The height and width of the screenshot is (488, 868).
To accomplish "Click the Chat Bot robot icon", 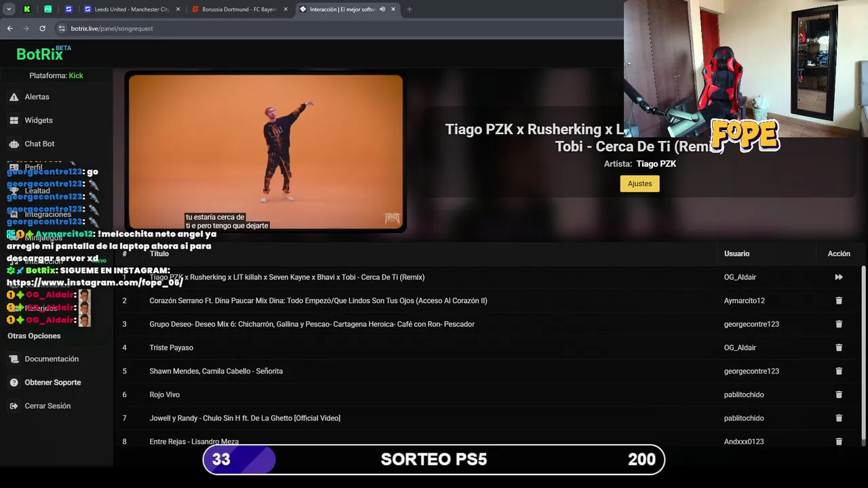I will pos(14,144).
